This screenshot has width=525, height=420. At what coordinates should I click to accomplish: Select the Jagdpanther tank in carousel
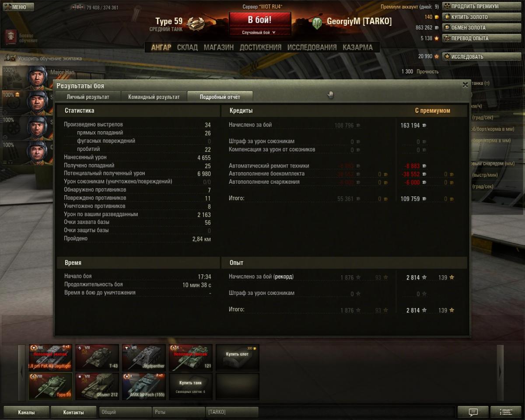click(143, 357)
